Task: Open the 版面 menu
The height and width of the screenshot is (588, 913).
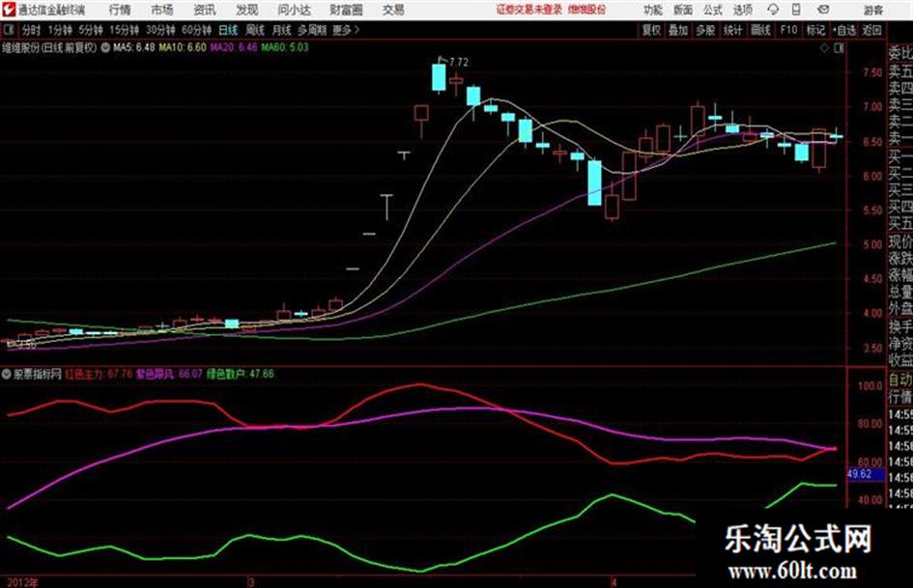Action: tap(683, 10)
